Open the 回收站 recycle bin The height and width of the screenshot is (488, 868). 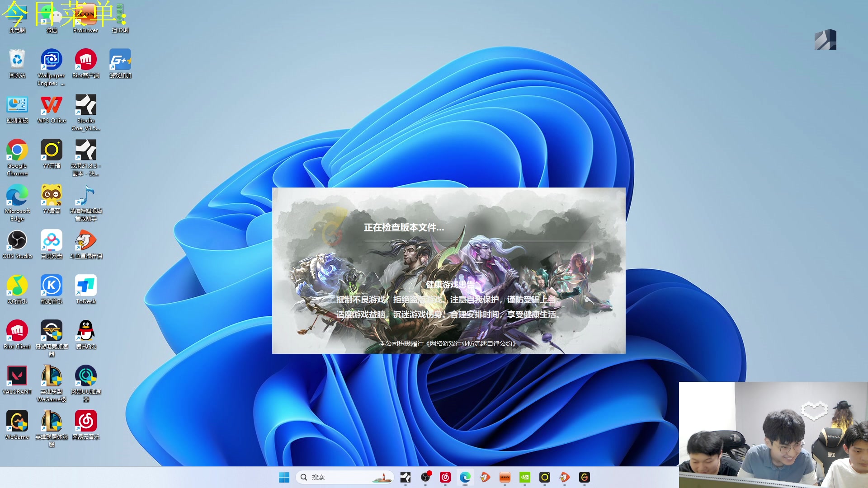[17, 63]
